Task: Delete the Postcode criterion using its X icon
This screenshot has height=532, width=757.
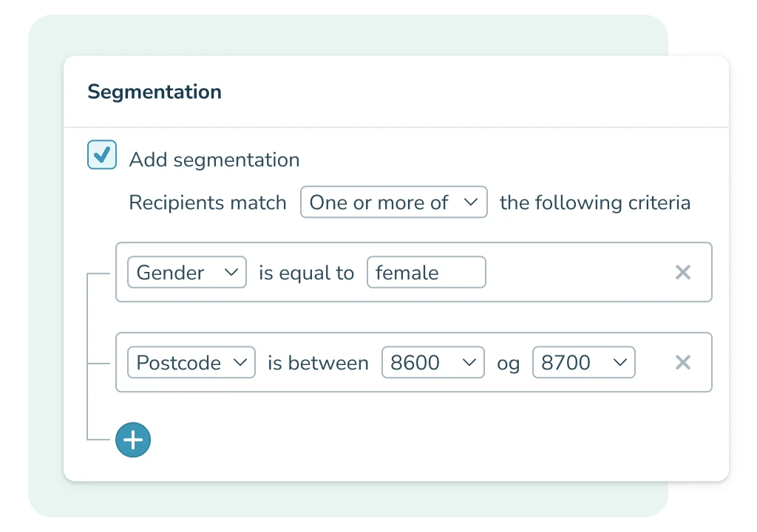Action: point(683,363)
